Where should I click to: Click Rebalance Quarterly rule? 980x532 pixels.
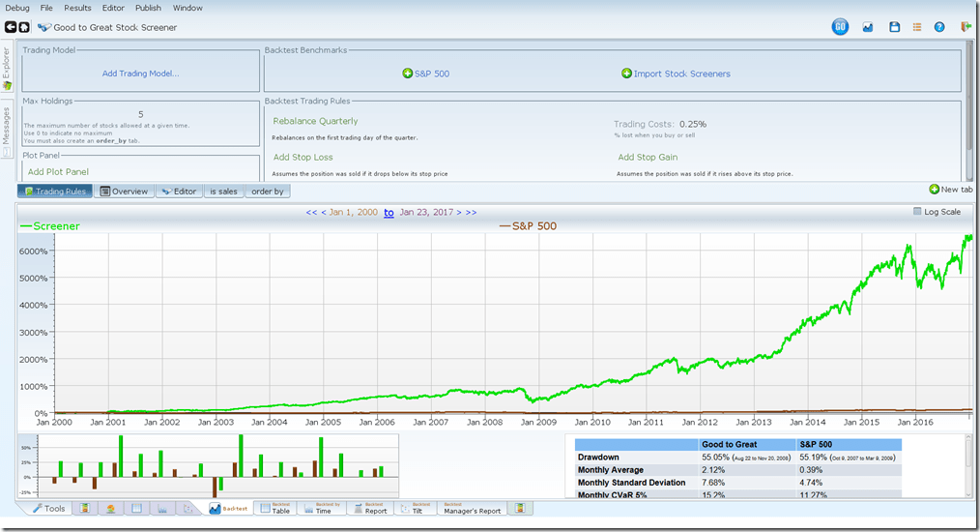[316, 121]
